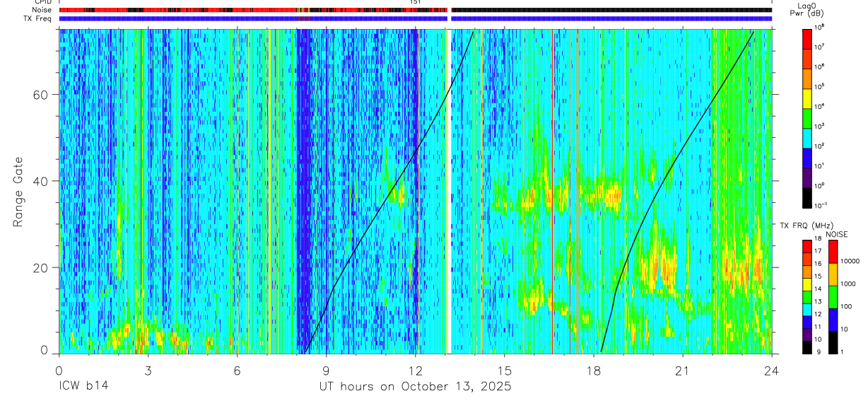Viewport: 868px width, 401px height.
Task: Click the '10000' label on NOISE colorbar
Action: pyautogui.click(x=849, y=261)
